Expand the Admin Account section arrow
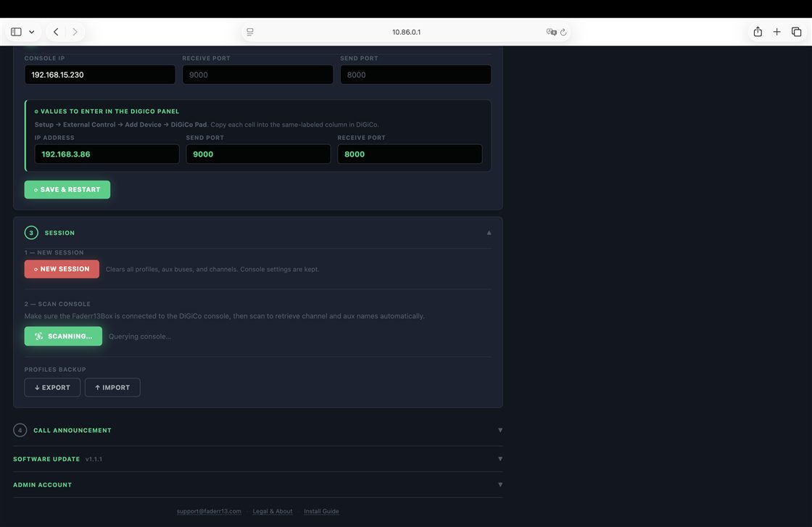The height and width of the screenshot is (527, 812). [500, 484]
